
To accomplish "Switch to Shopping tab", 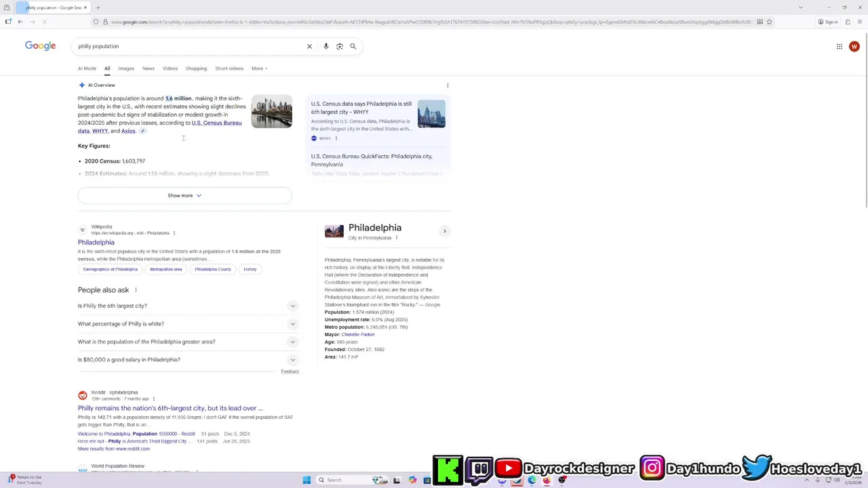I will click(x=197, y=68).
